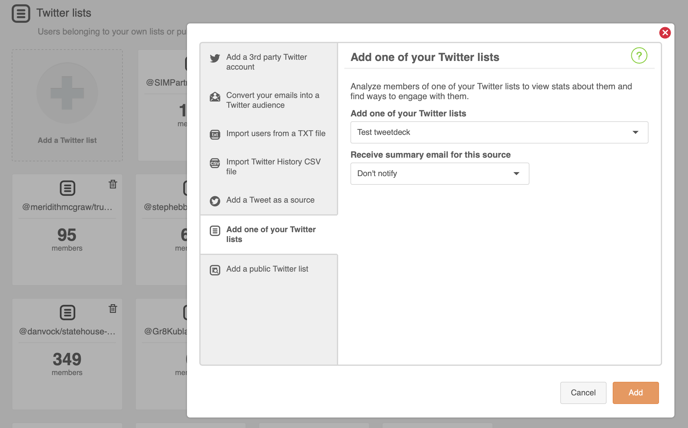Image resolution: width=688 pixels, height=428 pixels.
Task: Click the TXT file import icon
Action: tap(215, 134)
